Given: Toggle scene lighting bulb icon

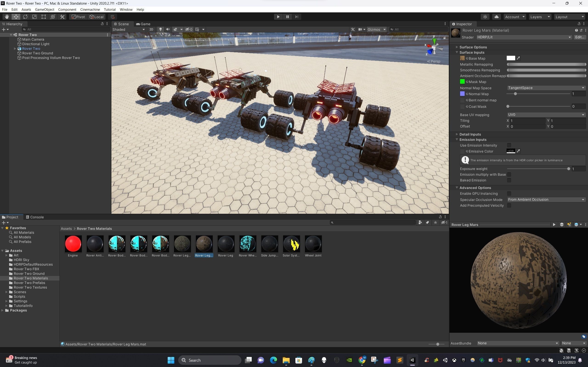Looking at the screenshot, I should point(160,29).
